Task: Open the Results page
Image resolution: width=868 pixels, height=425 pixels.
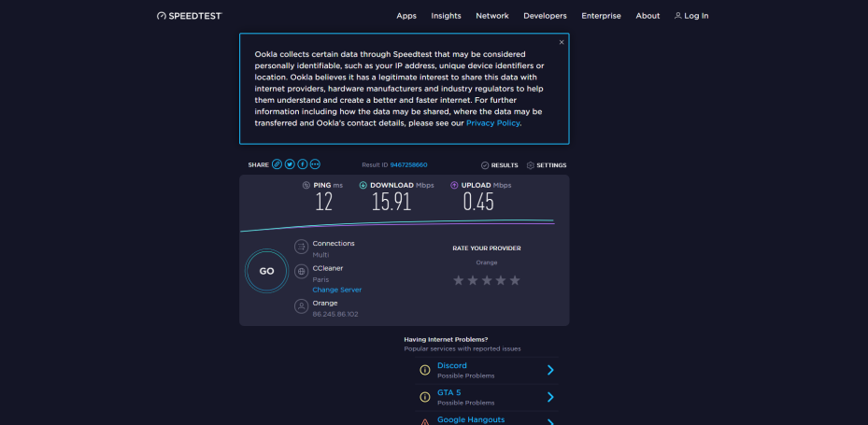Action: [499, 165]
